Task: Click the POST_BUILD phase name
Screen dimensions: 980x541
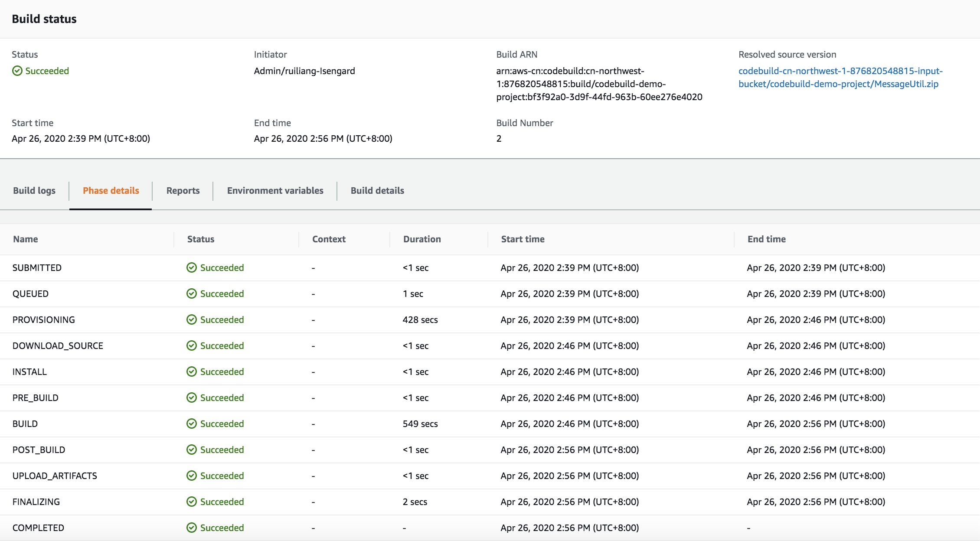Action: tap(39, 450)
